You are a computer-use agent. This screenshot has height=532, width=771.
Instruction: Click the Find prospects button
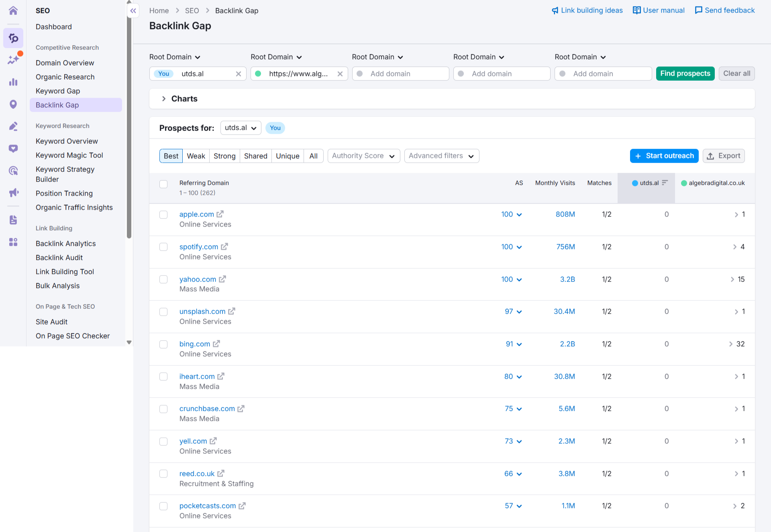pyautogui.click(x=685, y=73)
